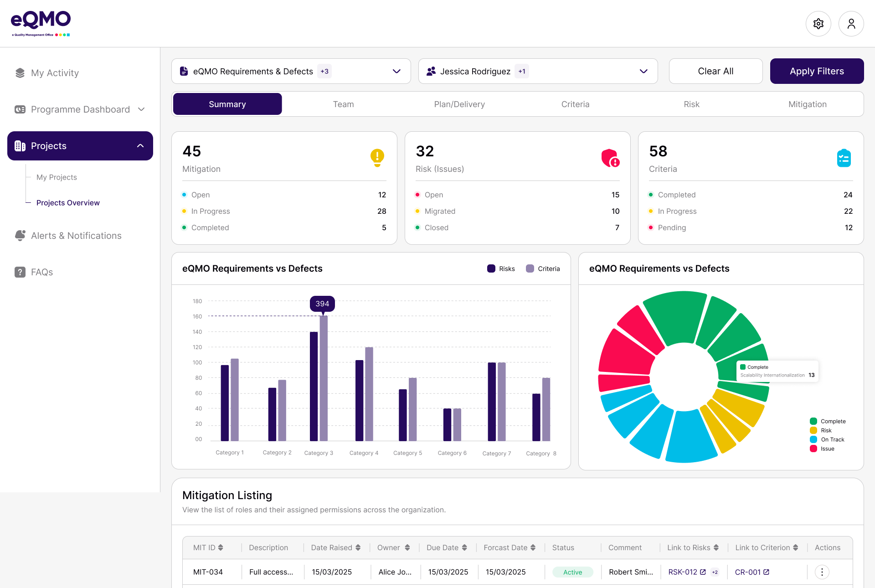Sort table by Link to Criterion
This screenshot has height=588, width=875.
(x=796, y=547)
